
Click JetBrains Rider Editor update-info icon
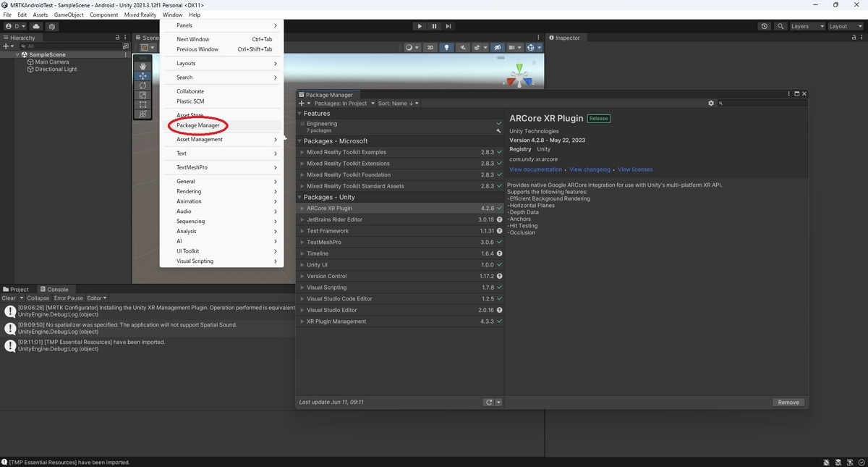(499, 219)
